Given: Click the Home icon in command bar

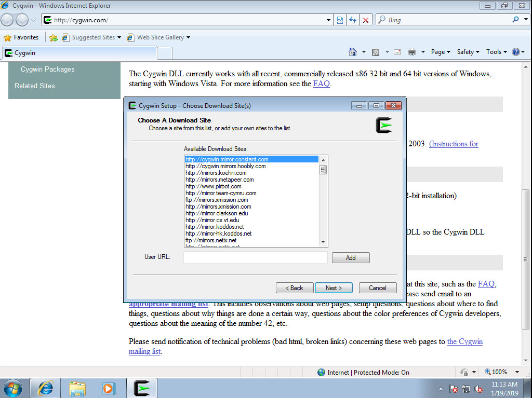Looking at the screenshot, I should [x=353, y=52].
